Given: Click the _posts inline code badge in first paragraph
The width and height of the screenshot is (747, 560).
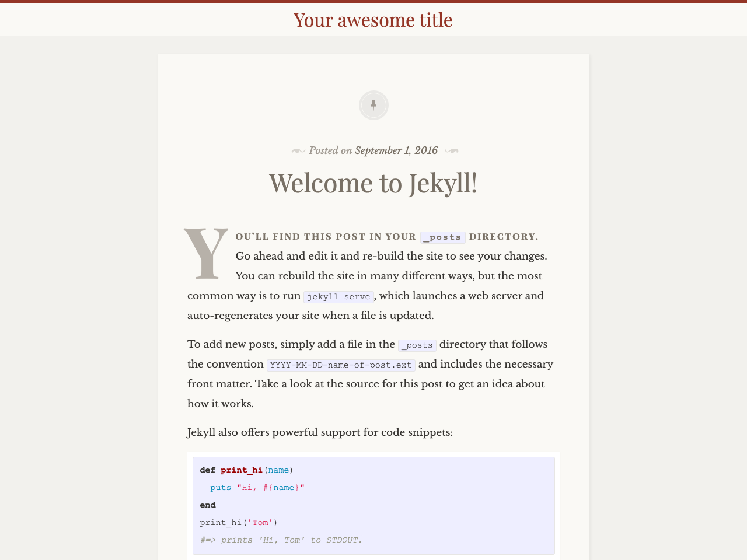Looking at the screenshot, I should click(x=442, y=236).
